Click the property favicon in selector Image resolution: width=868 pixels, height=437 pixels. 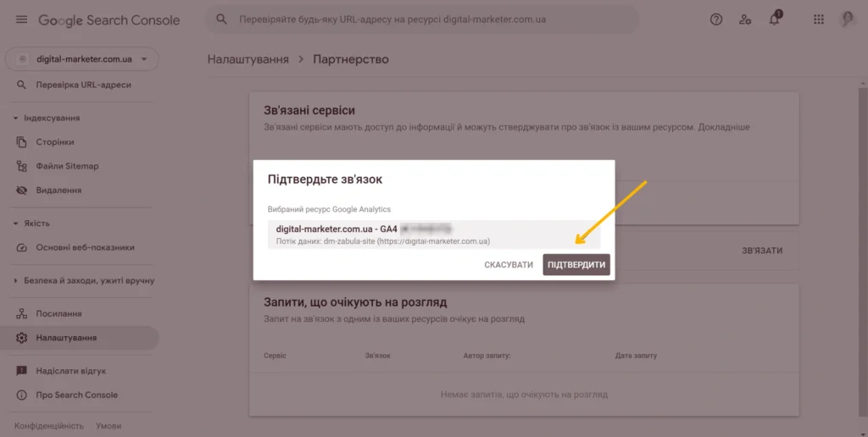point(23,59)
